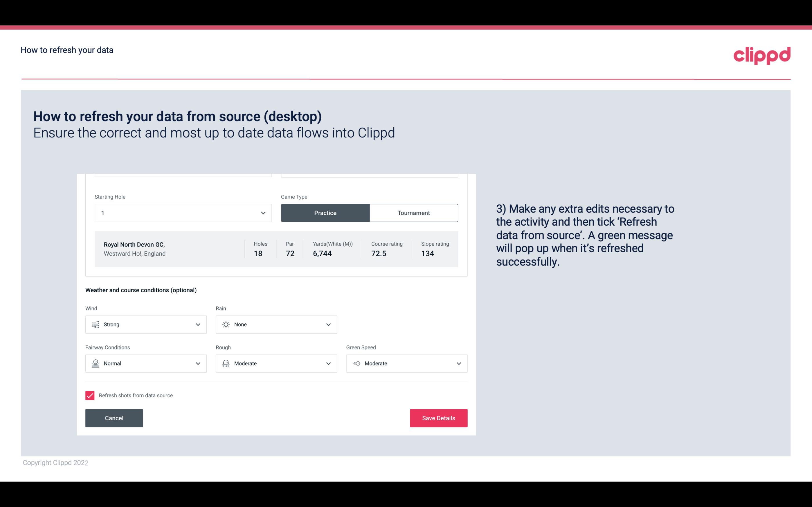Select Tournament game type toggle
The image size is (812, 507).
pyautogui.click(x=413, y=213)
